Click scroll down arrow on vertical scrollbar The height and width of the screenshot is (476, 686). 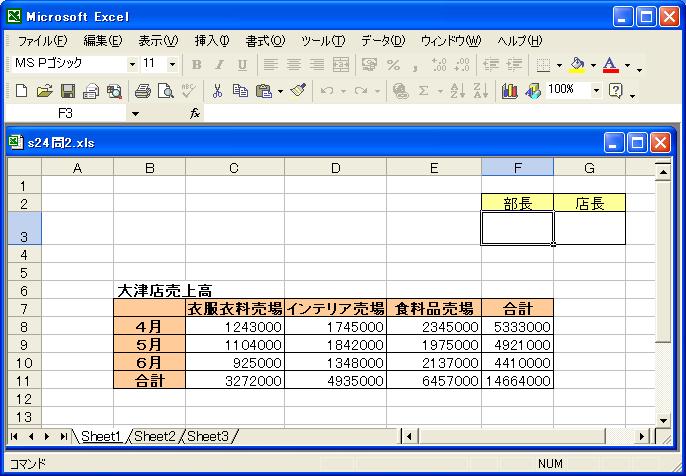click(x=663, y=420)
